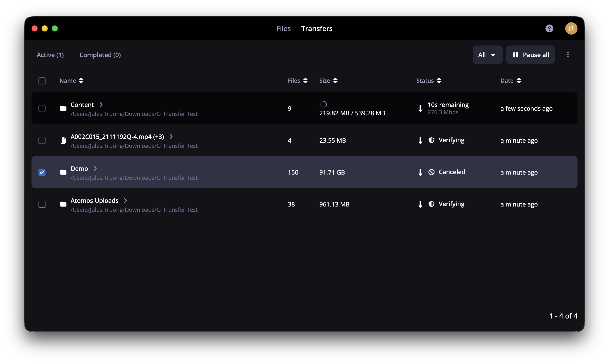Image resolution: width=609 pixels, height=364 pixels.
Task: Expand the Atomos Uploads transfer chevron
Action: (x=126, y=200)
